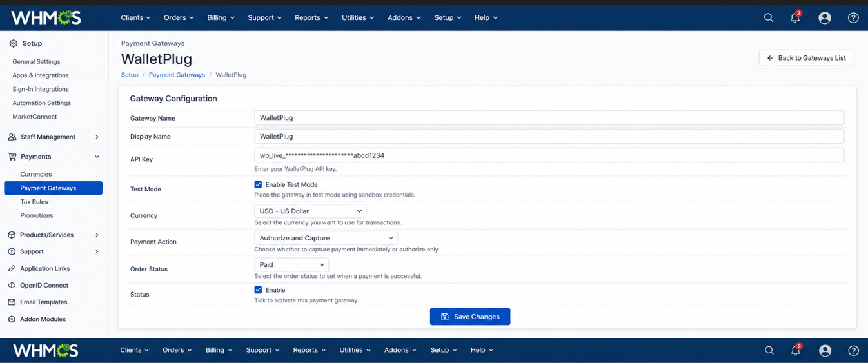Viewport: 868px width, 363px height.
Task: Open notifications bell in the header bar
Action: 795,17
